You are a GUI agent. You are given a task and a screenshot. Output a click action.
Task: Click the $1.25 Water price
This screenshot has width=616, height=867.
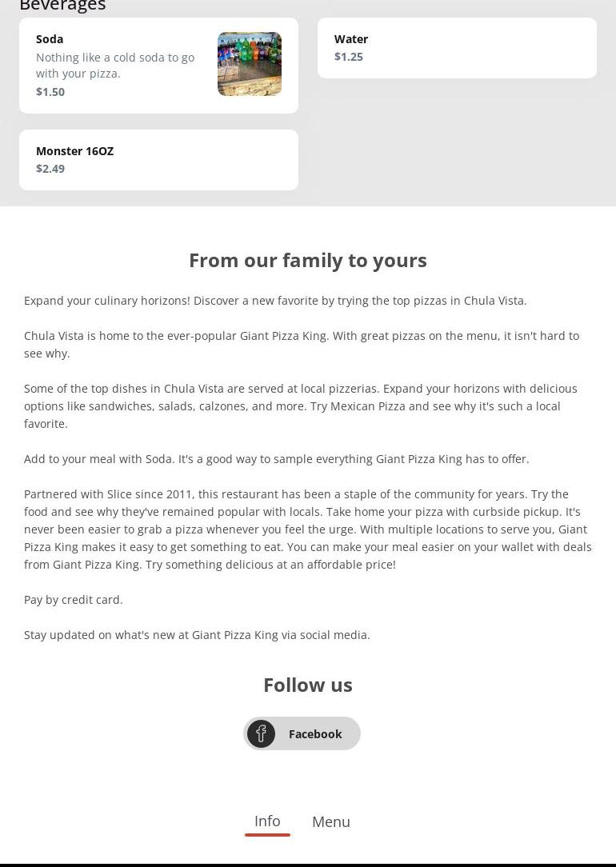point(349,56)
